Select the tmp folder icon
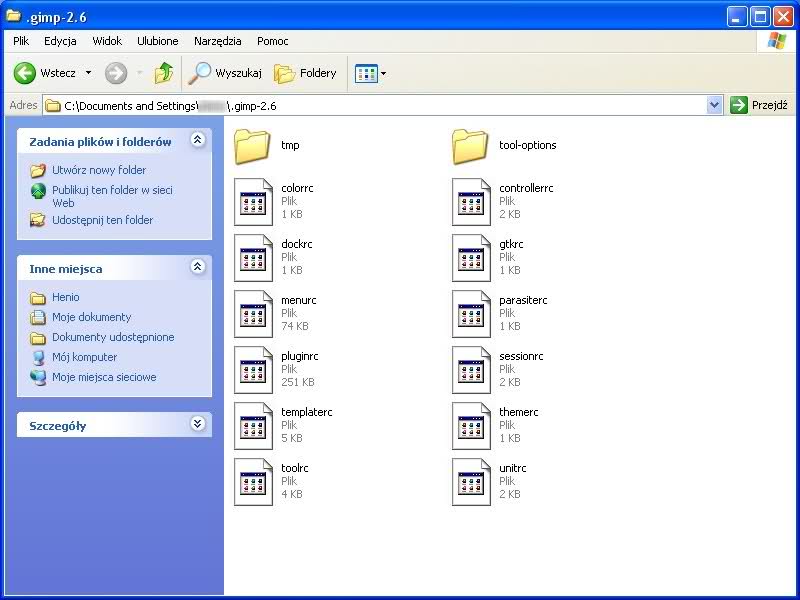The width and height of the screenshot is (800, 600). coord(253,146)
